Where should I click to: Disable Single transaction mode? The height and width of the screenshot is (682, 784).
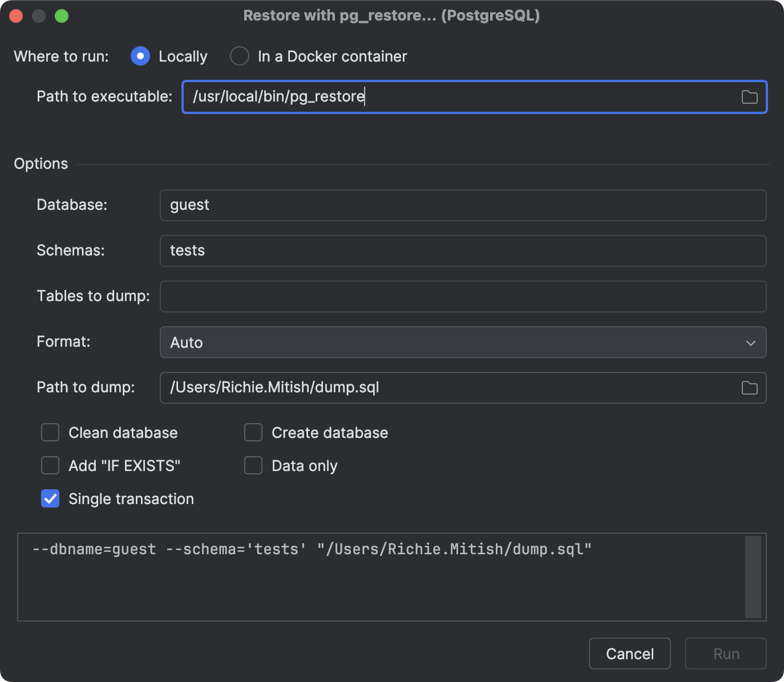click(50, 498)
